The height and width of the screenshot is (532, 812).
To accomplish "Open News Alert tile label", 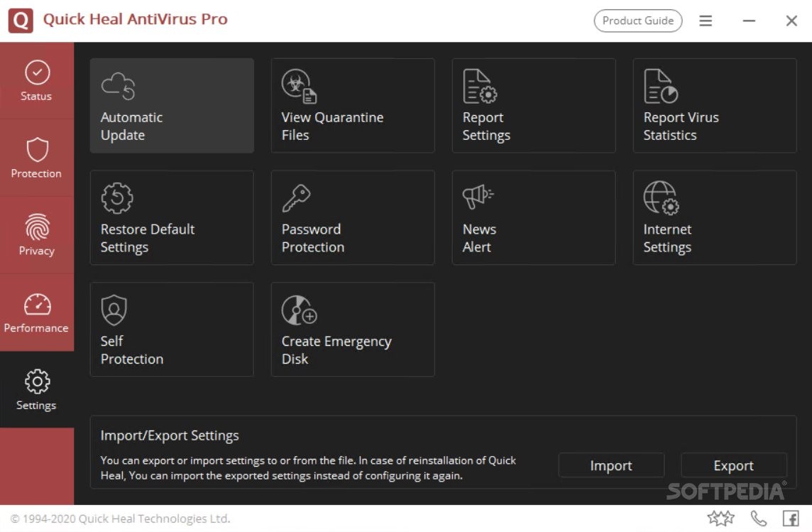I will [479, 238].
